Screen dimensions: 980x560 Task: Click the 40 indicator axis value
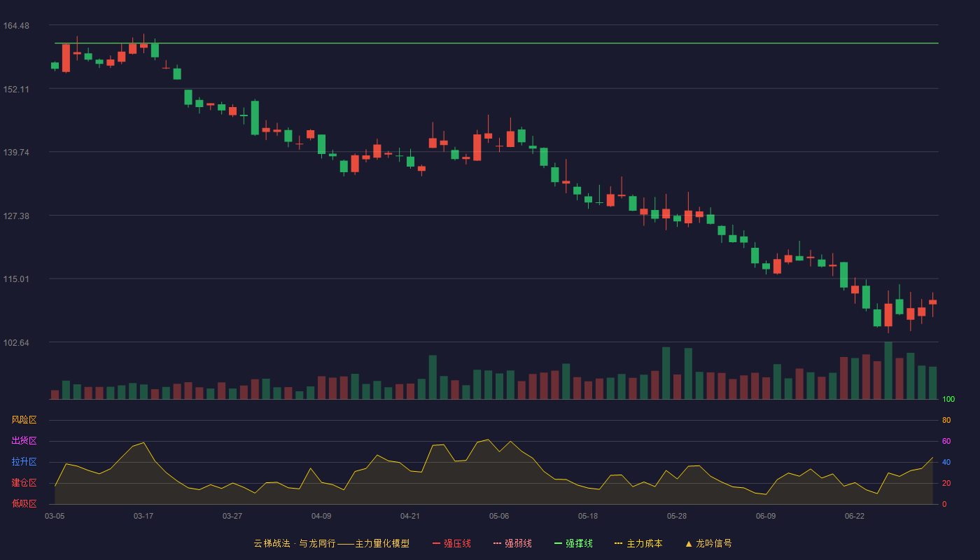(946, 462)
